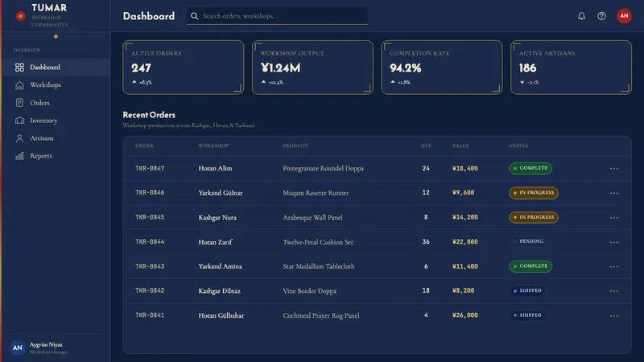Go to Dashboard menu item
The height and width of the screenshot is (362, 644).
tap(56, 68)
